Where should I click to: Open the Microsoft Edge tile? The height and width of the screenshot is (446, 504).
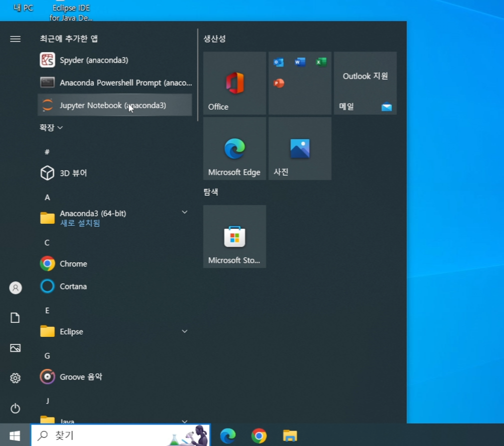(x=234, y=148)
